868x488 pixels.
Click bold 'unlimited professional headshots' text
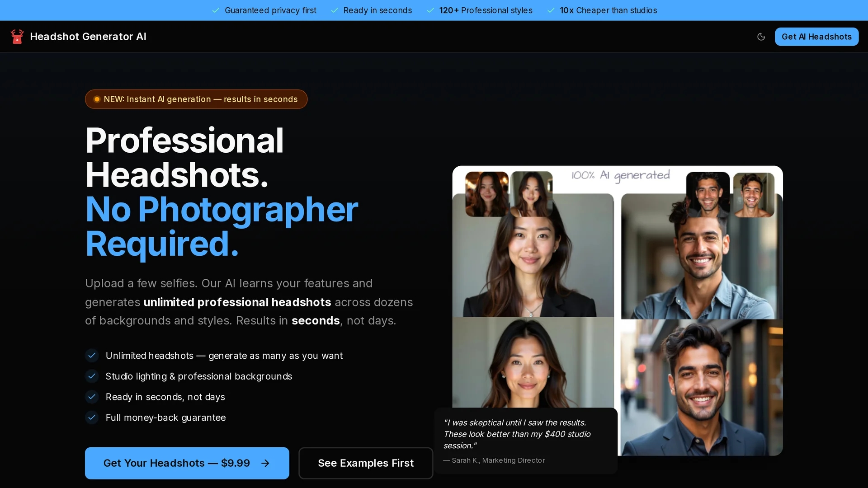click(x=237, y=302)
